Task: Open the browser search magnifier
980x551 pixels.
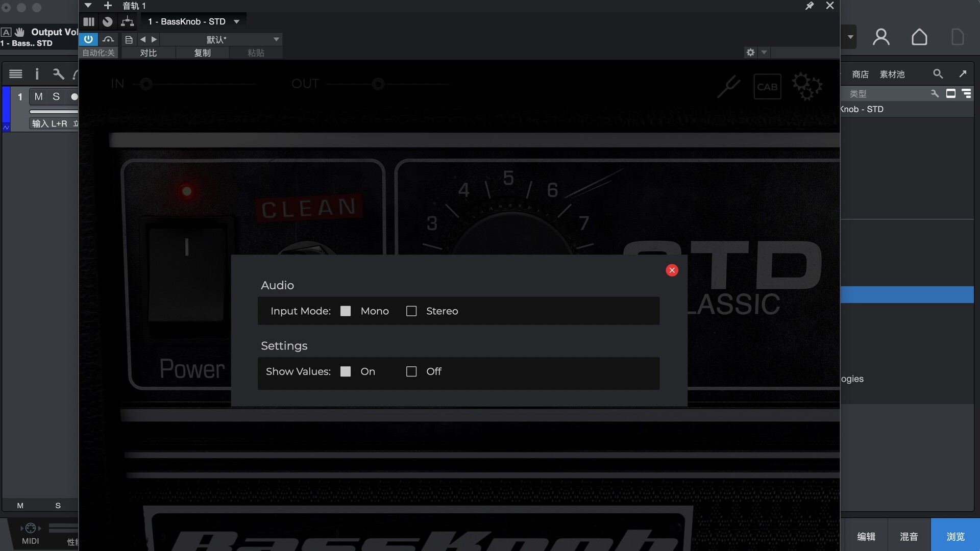Action: click(938, 74)
